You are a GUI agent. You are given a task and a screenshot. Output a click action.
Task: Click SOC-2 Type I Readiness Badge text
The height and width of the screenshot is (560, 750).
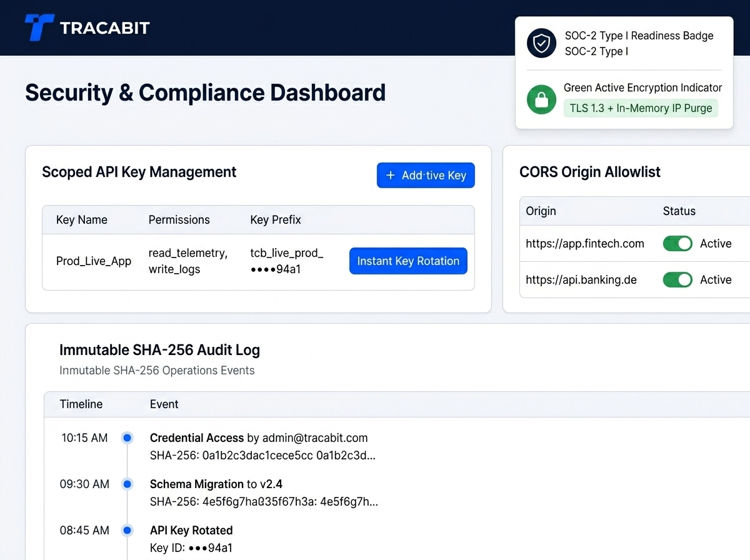[x=639, y=36]
